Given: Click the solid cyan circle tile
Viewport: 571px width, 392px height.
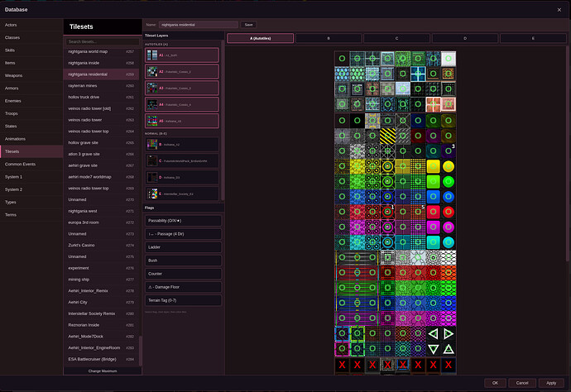Looking at the screenshot, I should (x=449, y=242).
